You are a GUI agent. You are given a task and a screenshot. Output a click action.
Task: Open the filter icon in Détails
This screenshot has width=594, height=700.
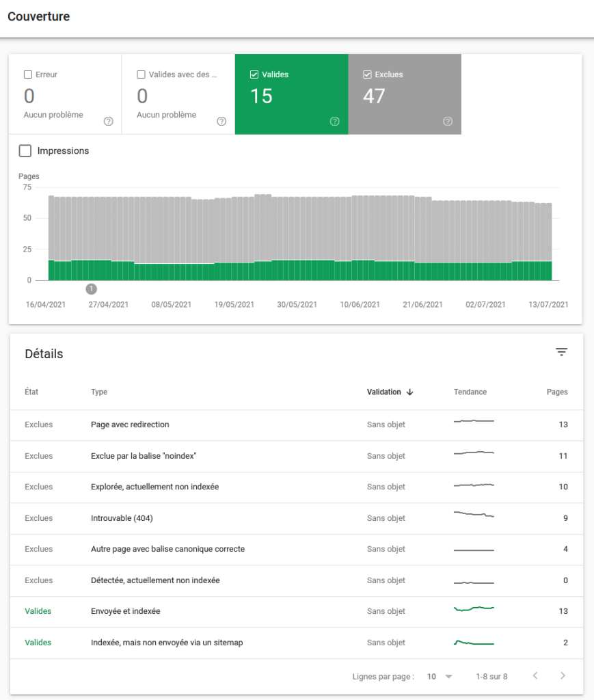pos(561,352)
